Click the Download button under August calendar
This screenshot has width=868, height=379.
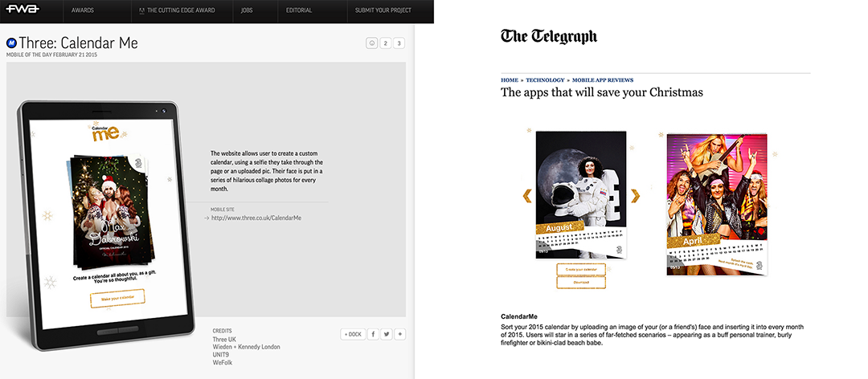click(581, 282)
